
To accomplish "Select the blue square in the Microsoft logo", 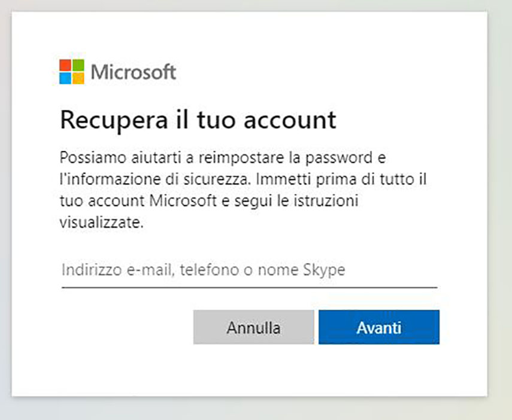I will click(66, 77).
